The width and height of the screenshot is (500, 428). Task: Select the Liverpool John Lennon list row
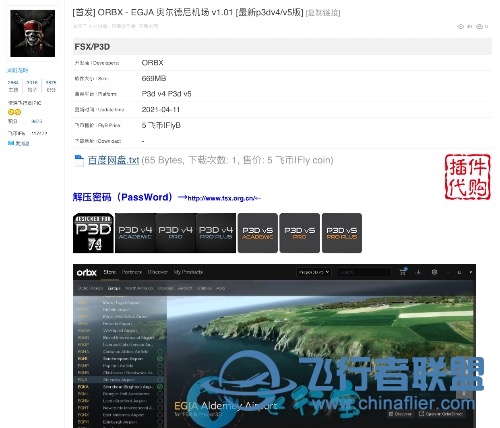pos(120,345)
